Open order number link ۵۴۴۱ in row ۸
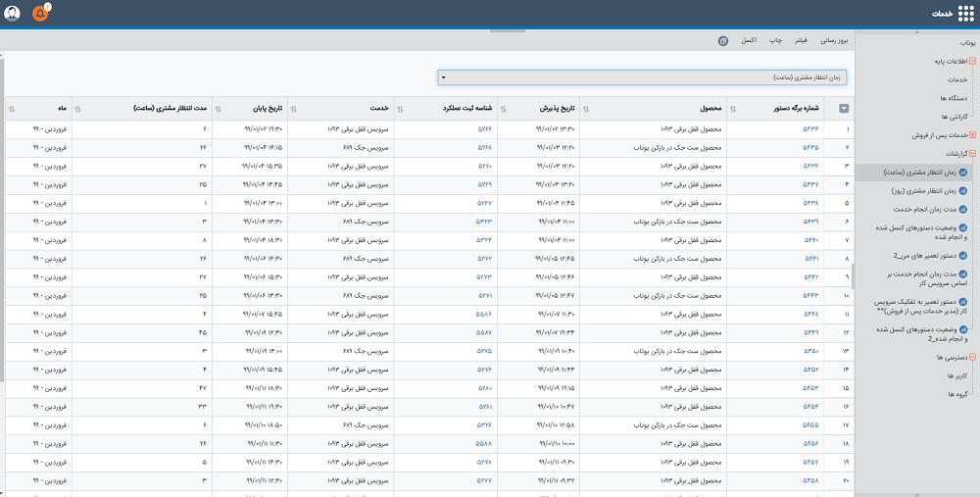 pos(811,259)
